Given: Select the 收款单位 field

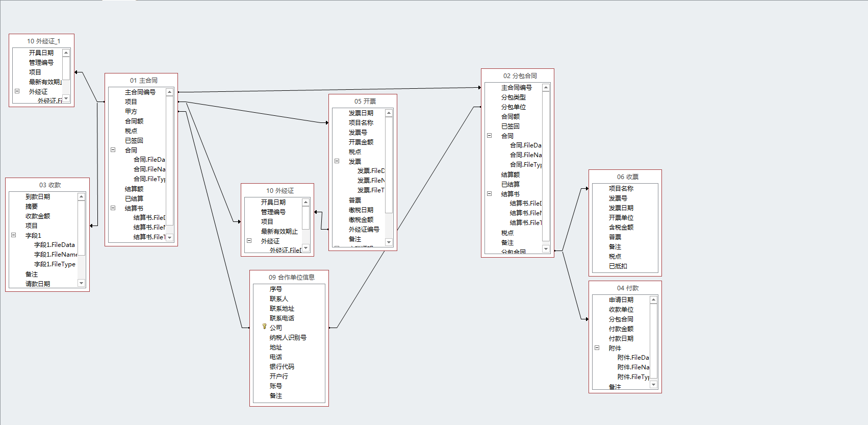Looking at the screenshot, I should coord(621,309).
